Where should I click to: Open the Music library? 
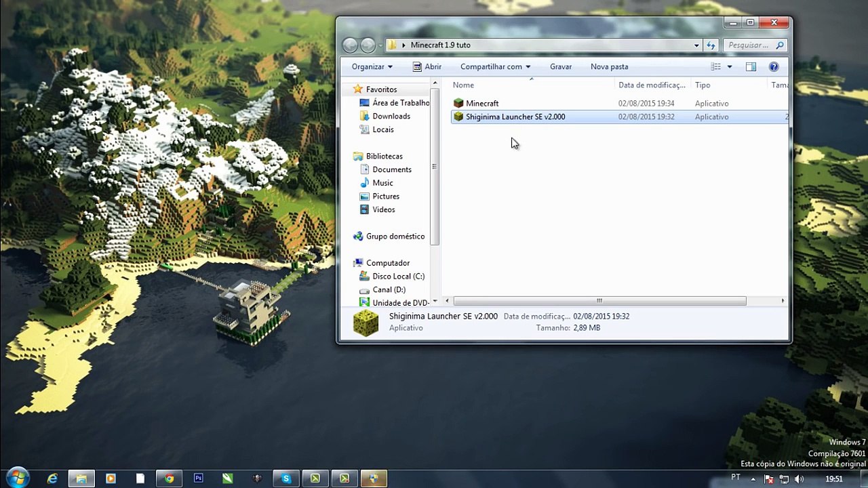(382, 183)
